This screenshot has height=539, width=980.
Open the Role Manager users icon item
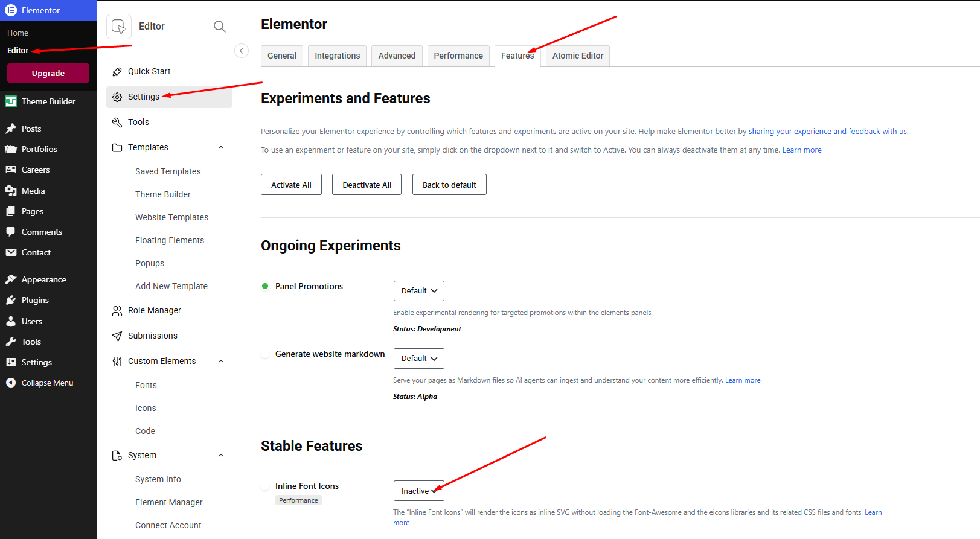click(x=117, y=311)
